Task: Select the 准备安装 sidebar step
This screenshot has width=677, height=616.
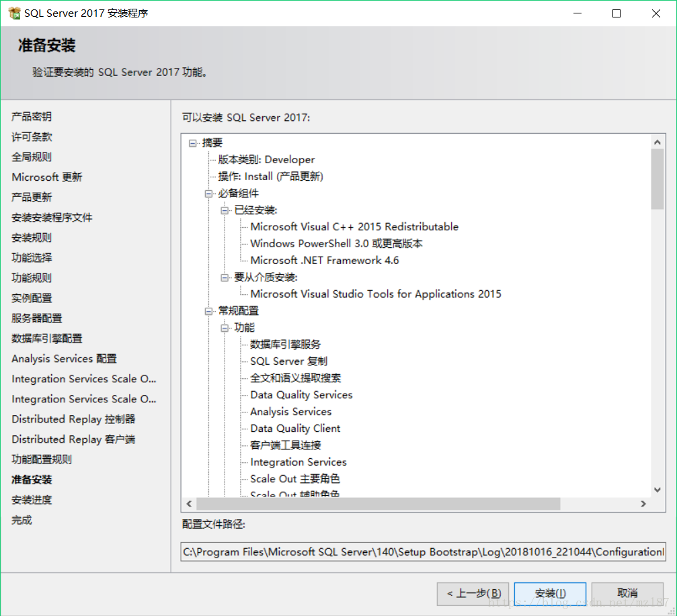Action: [x=32, y=480]
